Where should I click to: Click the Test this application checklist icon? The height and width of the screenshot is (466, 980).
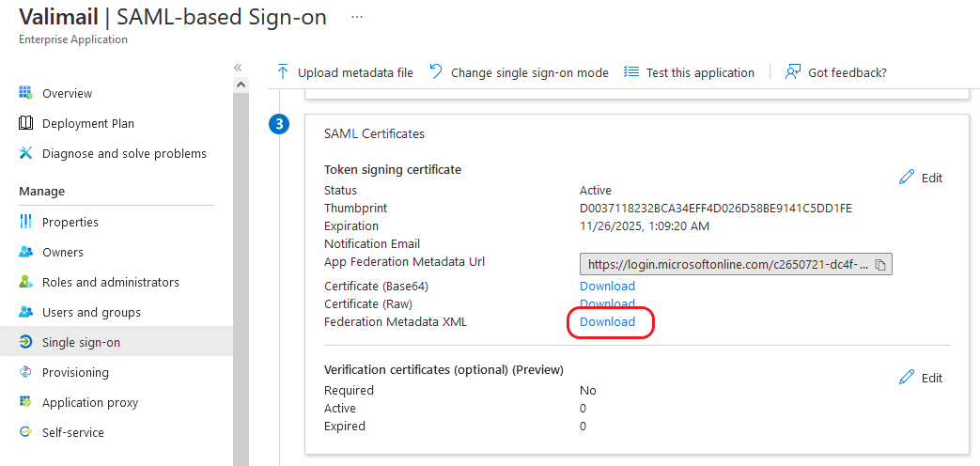click(631, 71)
